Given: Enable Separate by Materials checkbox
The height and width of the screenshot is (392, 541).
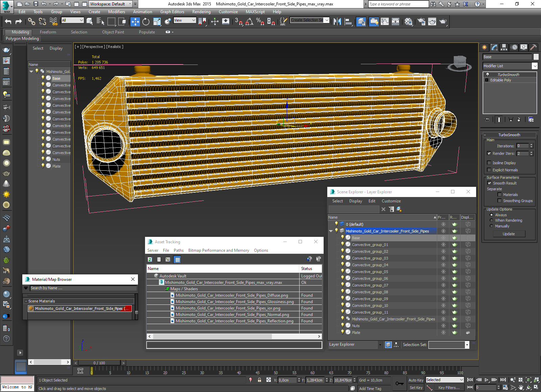Looking at the screenshot, I should [x=499, y=195].
